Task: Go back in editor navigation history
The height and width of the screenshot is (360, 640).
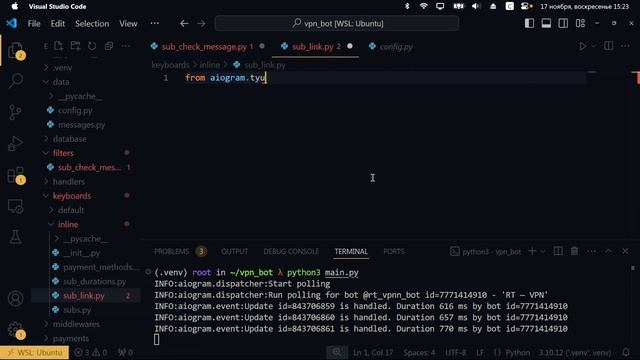Action: pos(184,24)
